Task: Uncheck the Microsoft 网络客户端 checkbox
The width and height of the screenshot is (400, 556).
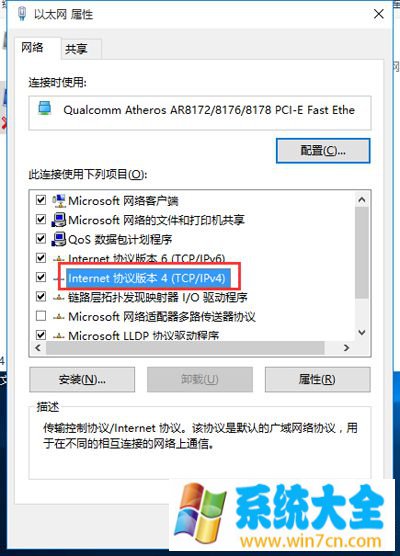Action: (x=41, y=200)
